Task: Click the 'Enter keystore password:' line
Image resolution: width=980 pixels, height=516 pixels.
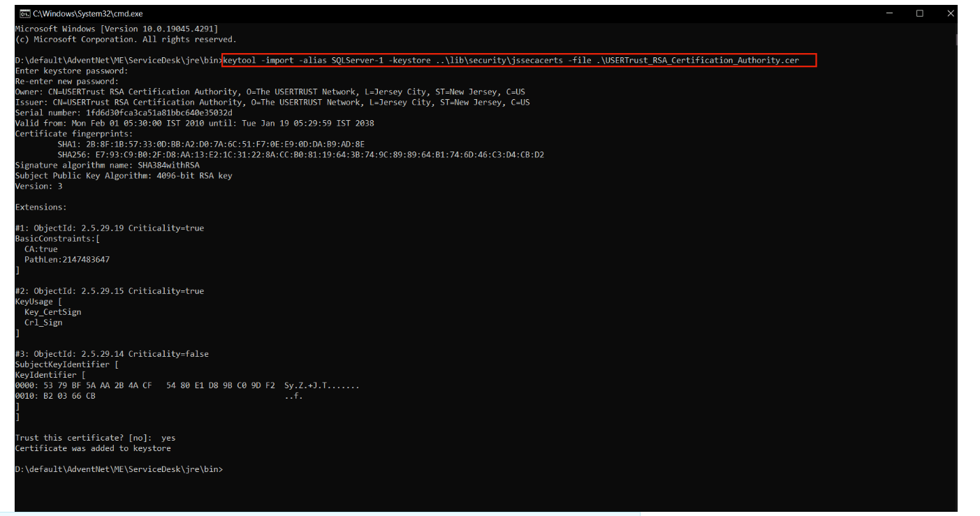Action: [x=71, y=71]
